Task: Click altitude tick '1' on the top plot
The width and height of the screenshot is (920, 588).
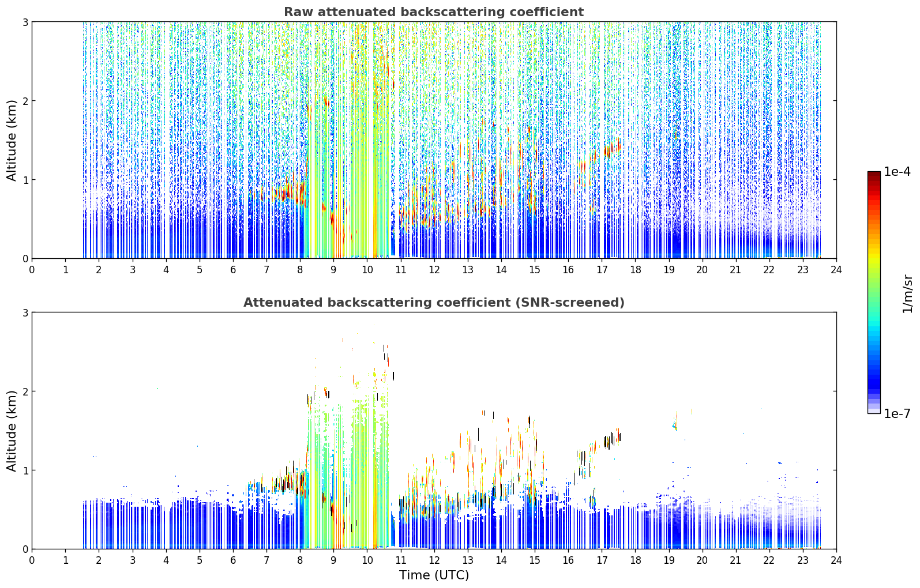Action: tap(25, 180)
